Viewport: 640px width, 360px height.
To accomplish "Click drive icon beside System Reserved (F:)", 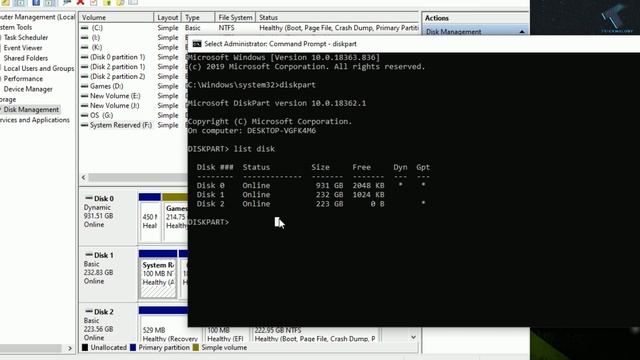I will tap(84, 125).
